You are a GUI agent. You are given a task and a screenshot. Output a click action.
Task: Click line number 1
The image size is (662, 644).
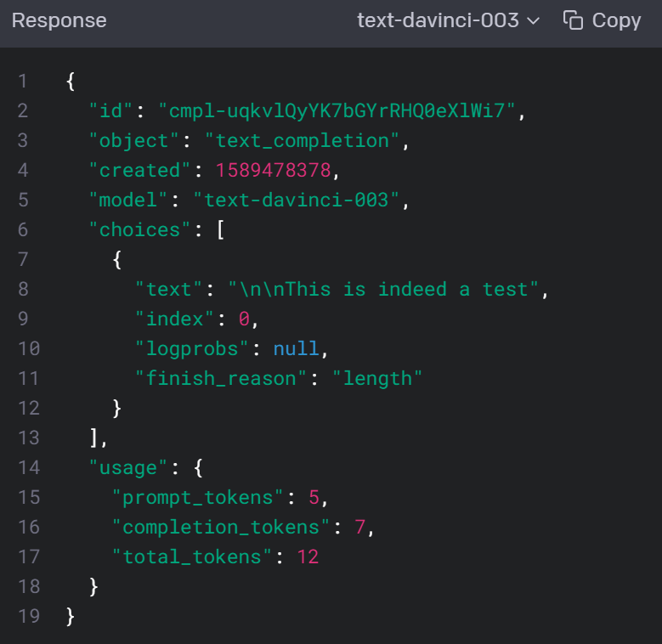pos(23,81)
